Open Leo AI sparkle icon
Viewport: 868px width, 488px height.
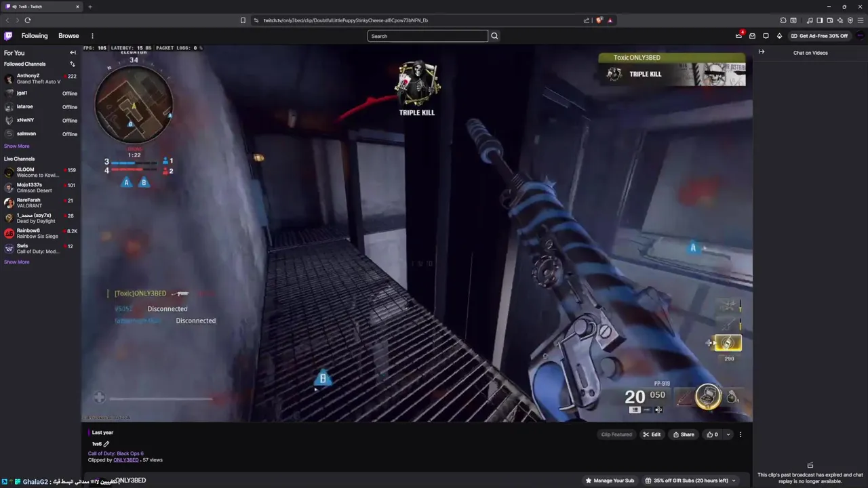[x=840, y=20]
